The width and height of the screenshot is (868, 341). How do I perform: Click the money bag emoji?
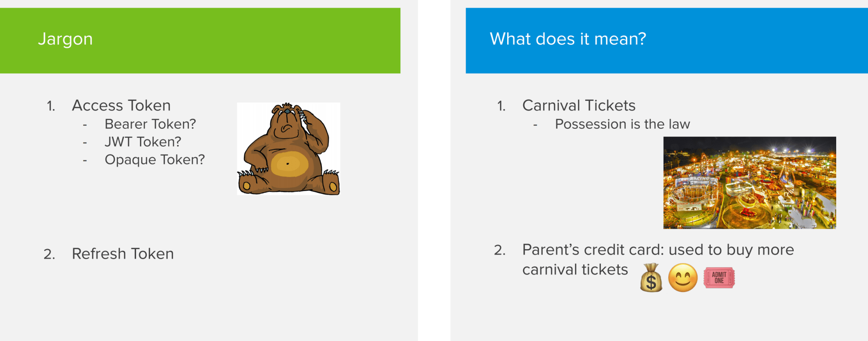[651, 278]
